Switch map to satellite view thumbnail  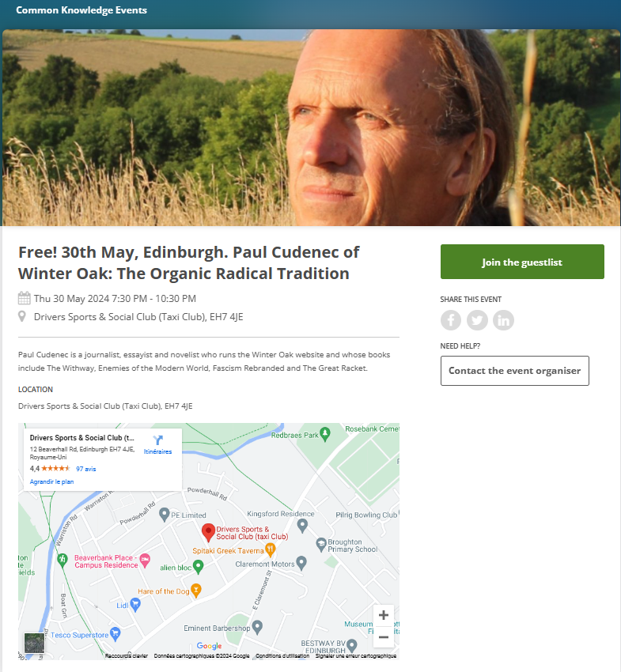coord(35,643)
